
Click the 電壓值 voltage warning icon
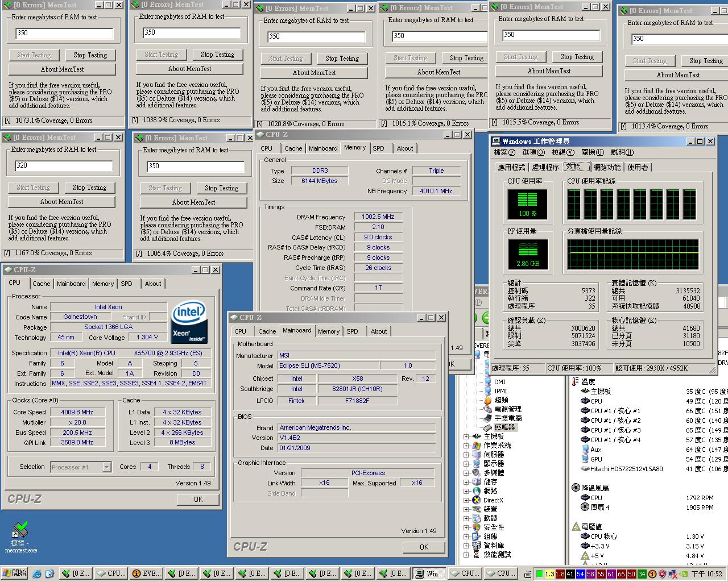tap(576, 526)
